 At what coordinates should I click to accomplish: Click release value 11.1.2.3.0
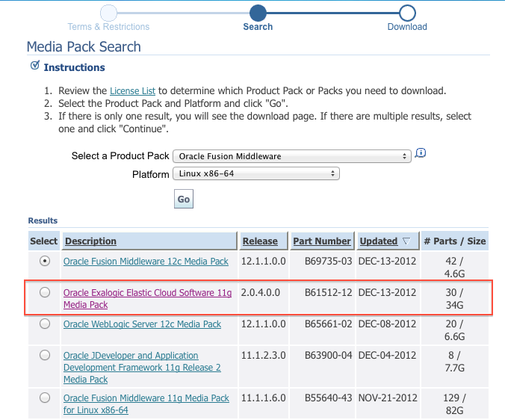(x=264, y=355)
